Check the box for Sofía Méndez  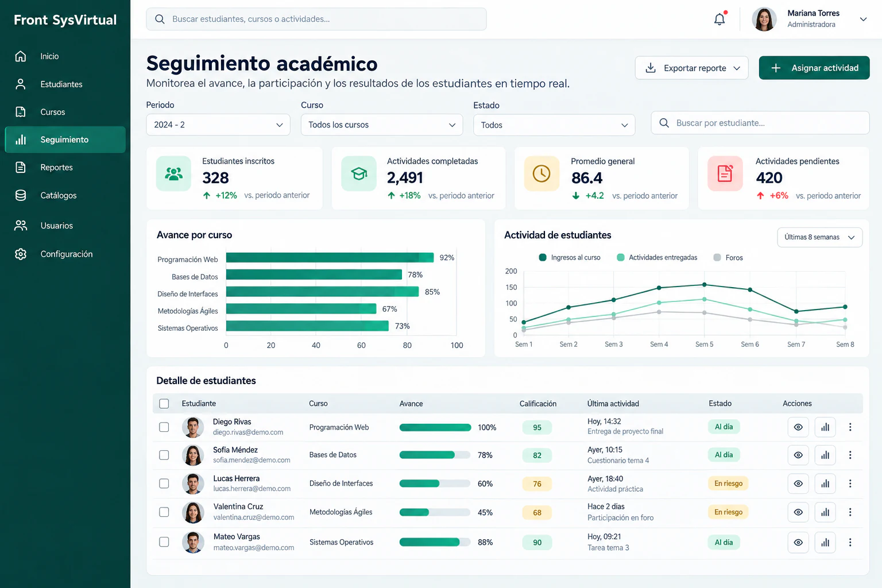[164, 455]
